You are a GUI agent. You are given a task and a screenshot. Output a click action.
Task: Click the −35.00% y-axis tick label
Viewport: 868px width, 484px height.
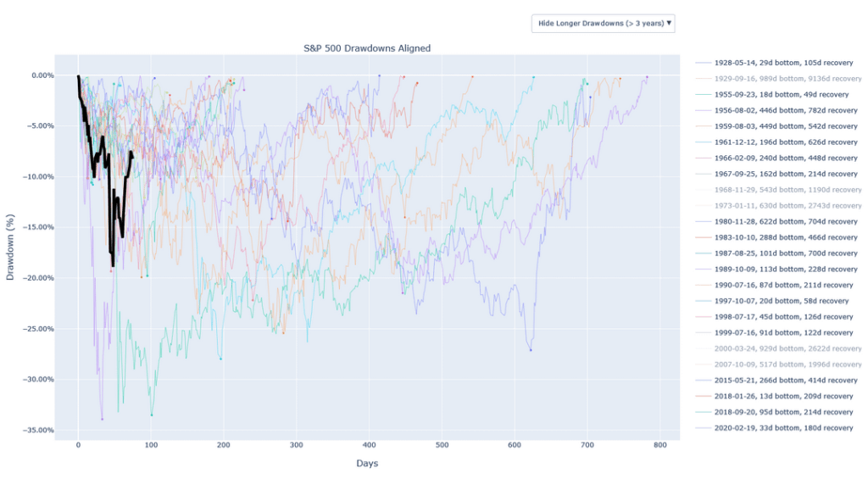[x=38, y=431]
